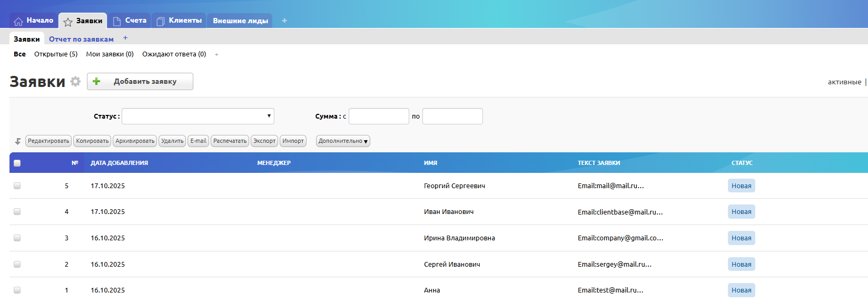
Task: Click the Архивировать button
Action: tap(135, 141)
